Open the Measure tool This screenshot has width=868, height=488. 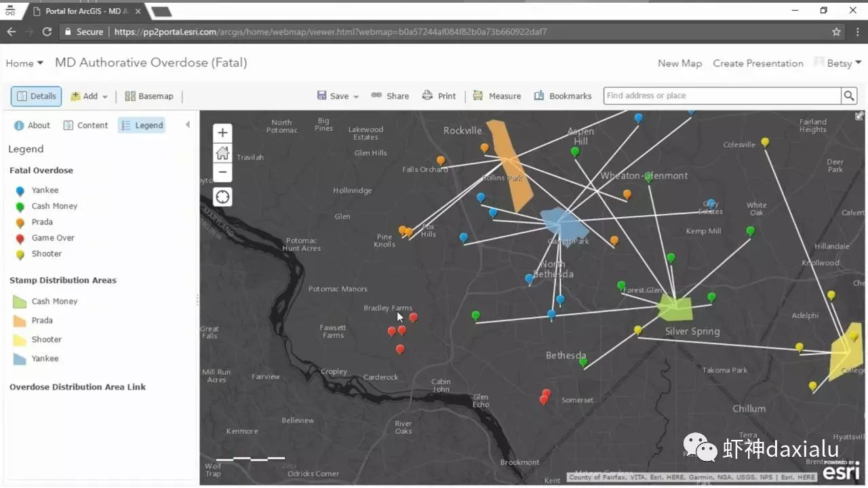[496, 96]
